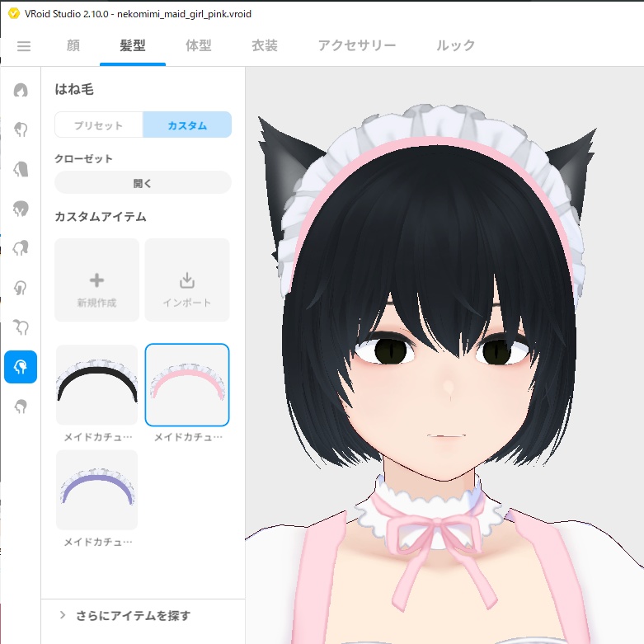Viewport: 644px width, 644px height.
Task: Click the 開く closet button
Action: pos(143,182)
